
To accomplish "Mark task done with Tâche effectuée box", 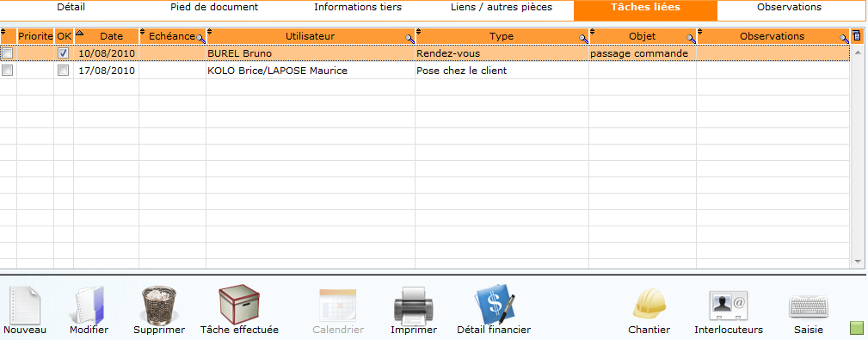I will click(239, 305).
